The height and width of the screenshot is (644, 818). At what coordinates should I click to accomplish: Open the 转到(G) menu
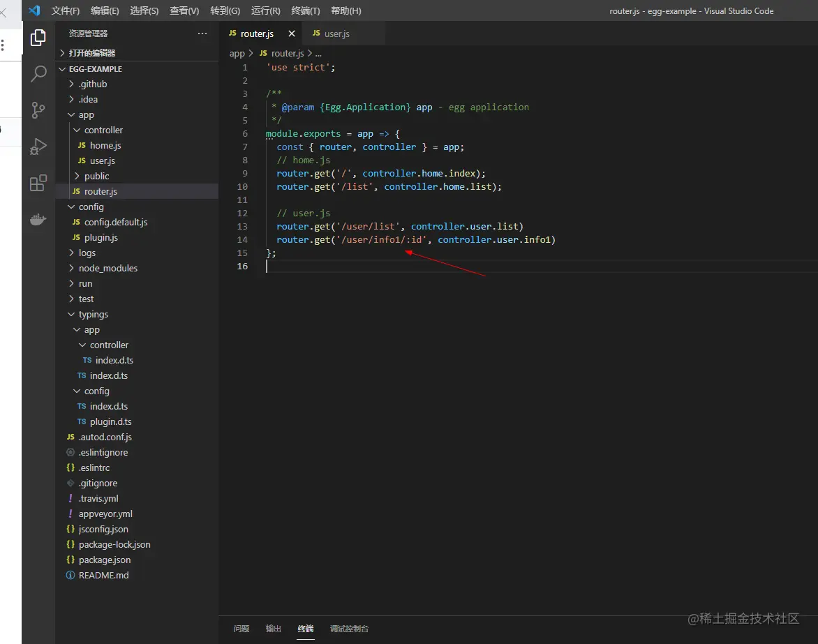click(x=225, y=11)
